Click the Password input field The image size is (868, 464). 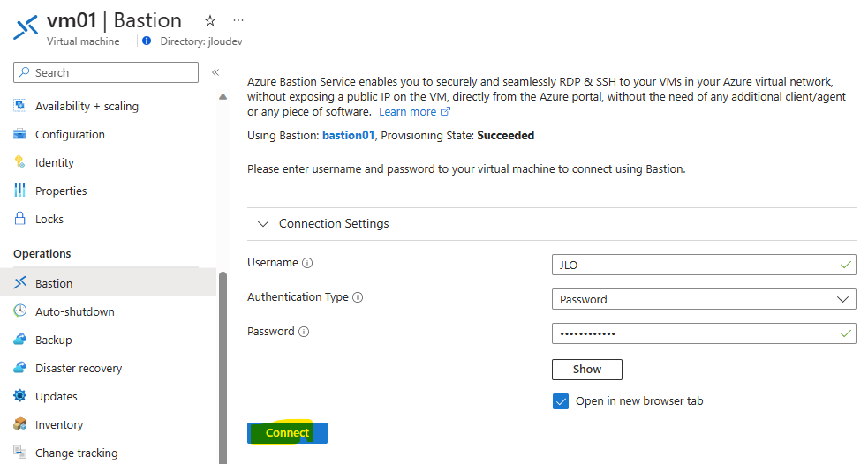click(x=704, y=333)
